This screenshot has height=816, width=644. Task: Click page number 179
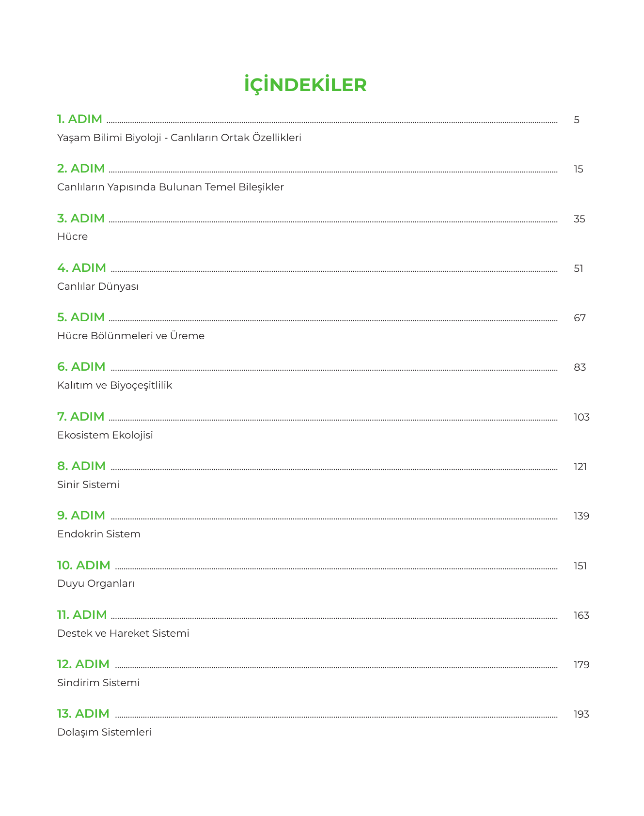tap(581, 665)
